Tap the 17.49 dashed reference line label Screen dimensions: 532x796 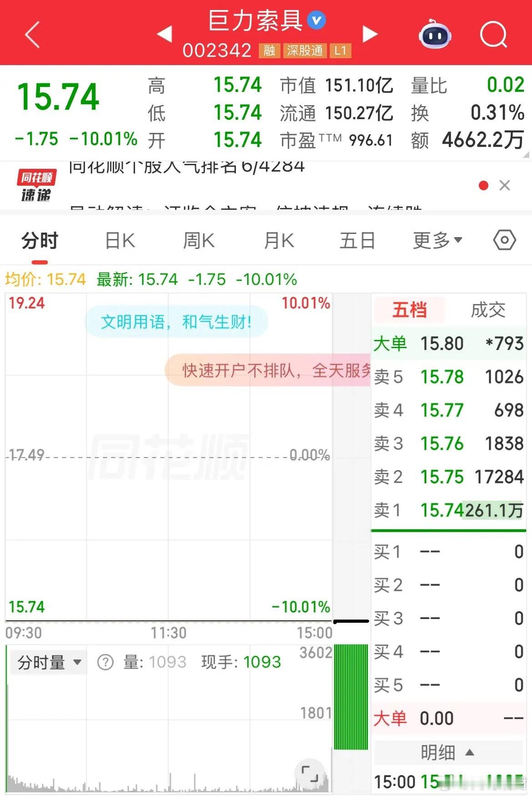(27, 454)
